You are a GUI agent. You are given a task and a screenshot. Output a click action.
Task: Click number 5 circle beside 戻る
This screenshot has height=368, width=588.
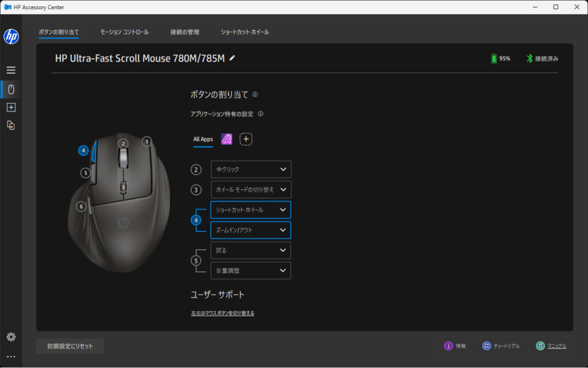[x=196, y=260]
